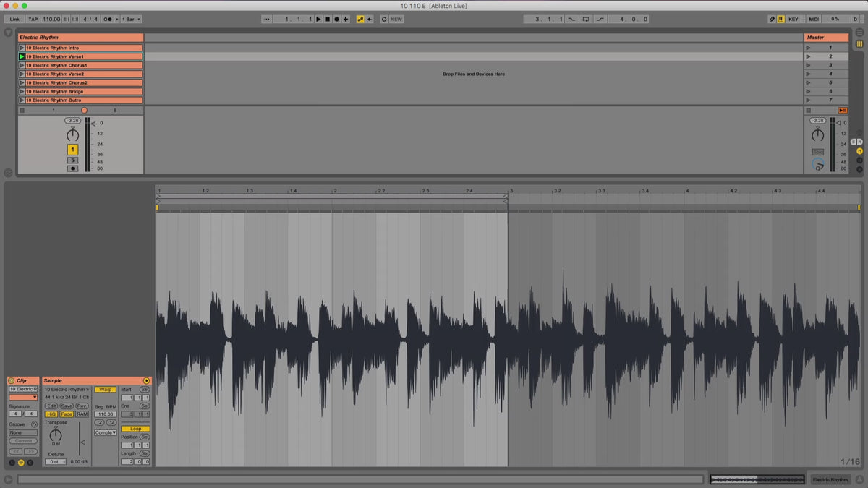Click the Rev. reverse sample button
Image resolution: width=868 pixels, height=488 pixels.
click(82, 406)
